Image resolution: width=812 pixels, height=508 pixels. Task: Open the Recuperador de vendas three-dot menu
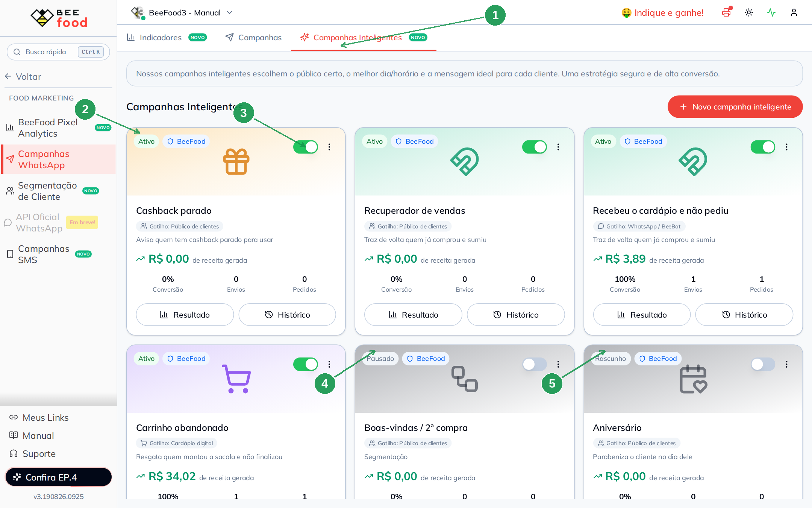pos(558,147)
